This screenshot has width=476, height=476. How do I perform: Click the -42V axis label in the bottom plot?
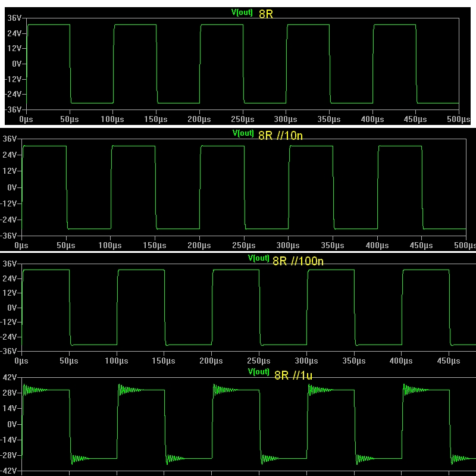tap(8, 471)
